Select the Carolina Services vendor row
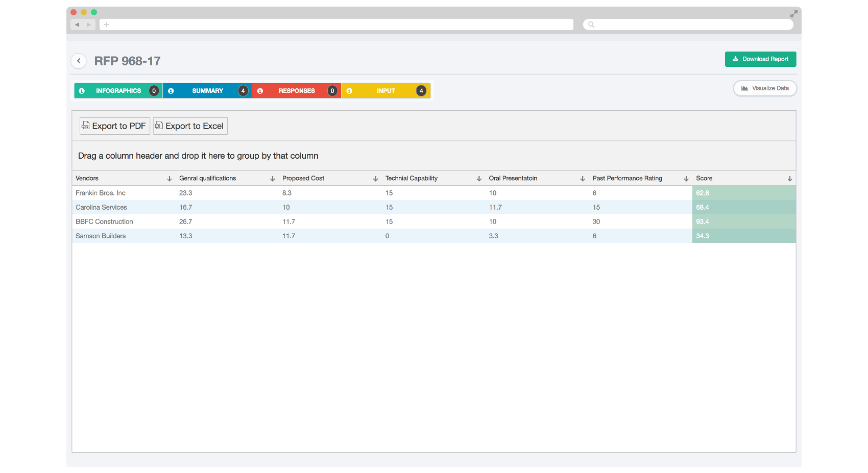The image size is (868, 473). (434, 207)
